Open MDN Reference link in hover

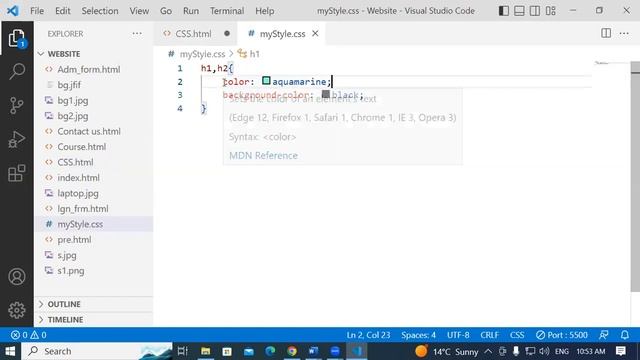263,156
